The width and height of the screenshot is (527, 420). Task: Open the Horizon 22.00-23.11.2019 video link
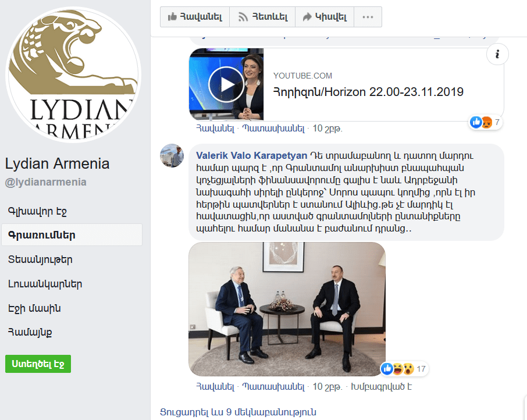(368, 92)
